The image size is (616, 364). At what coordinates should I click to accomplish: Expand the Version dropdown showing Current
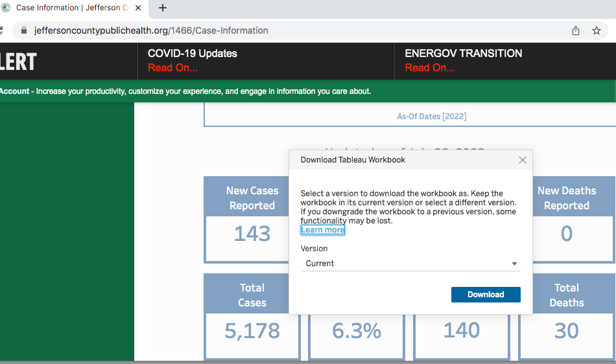pyautogui.click(x=410, y=264)
